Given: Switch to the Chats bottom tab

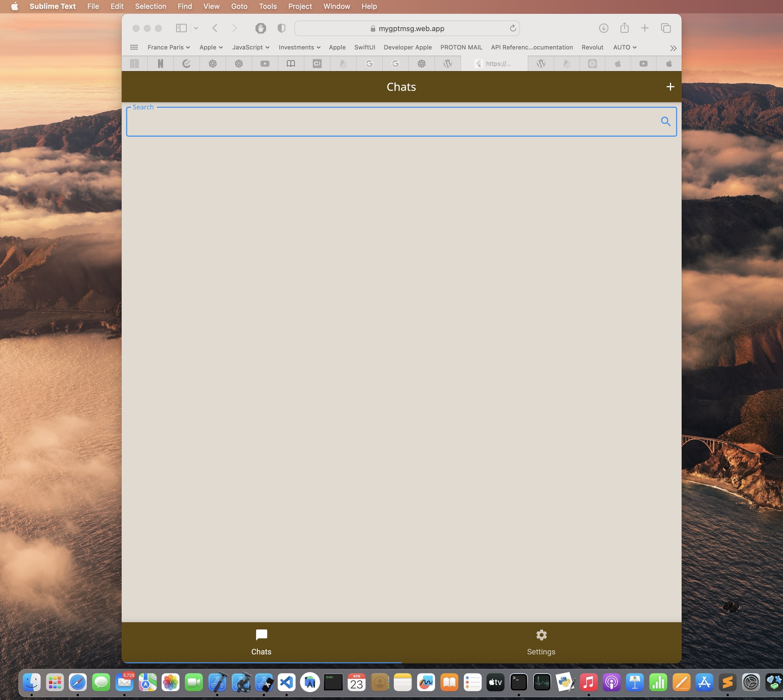Looking at the screenshot, I should (262, 642).
